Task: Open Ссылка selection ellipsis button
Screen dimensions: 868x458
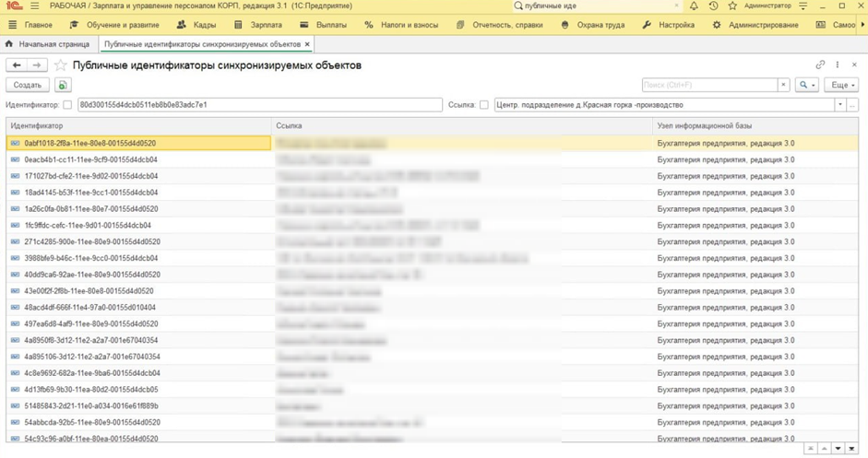Action: (852, 104)
